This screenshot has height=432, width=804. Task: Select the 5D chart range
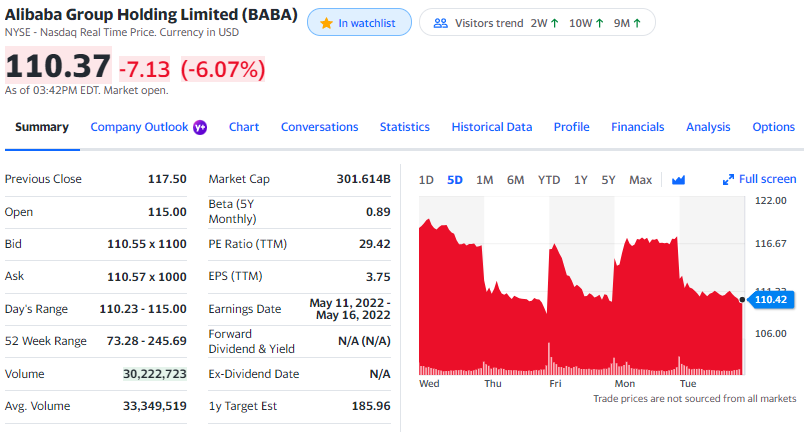coord(455,180)
